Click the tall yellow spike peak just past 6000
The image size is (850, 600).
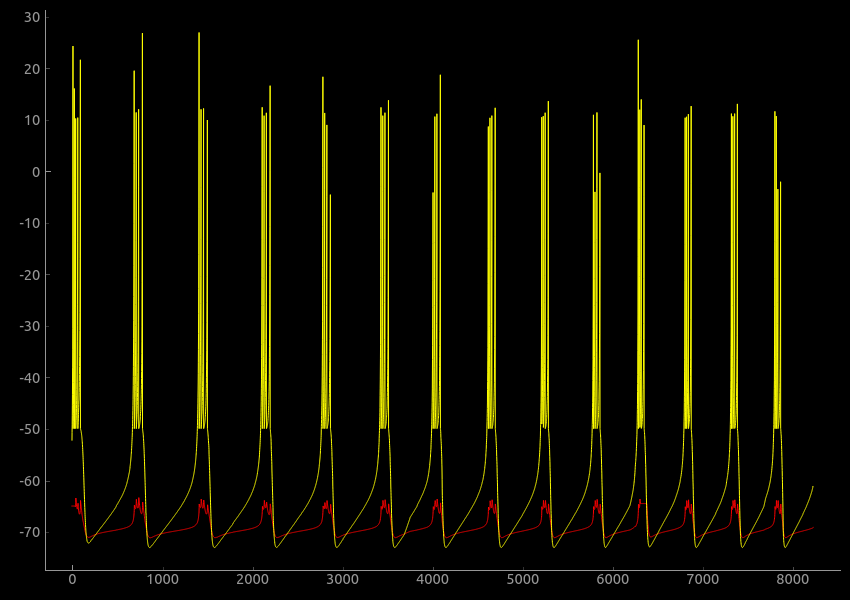(638, 41)
